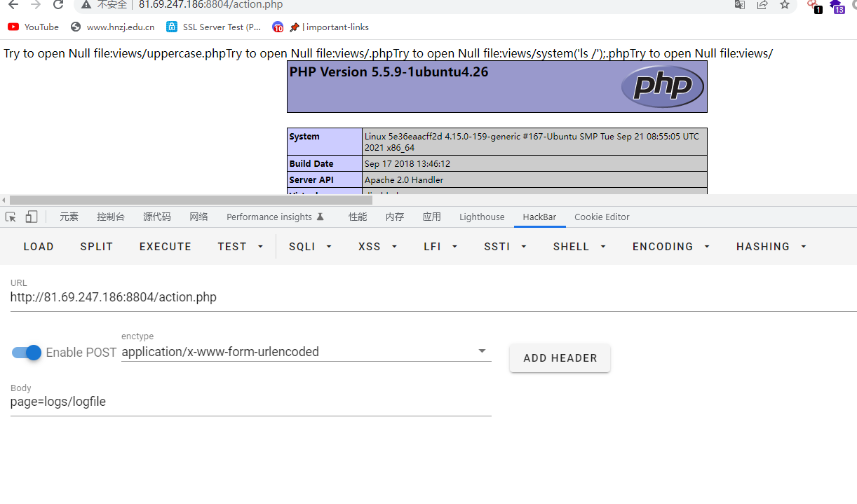Image resolution: width=857 pixels, height=504 pixels.
Task: Expand the LFI payload menu
Action: pos(440,247)
